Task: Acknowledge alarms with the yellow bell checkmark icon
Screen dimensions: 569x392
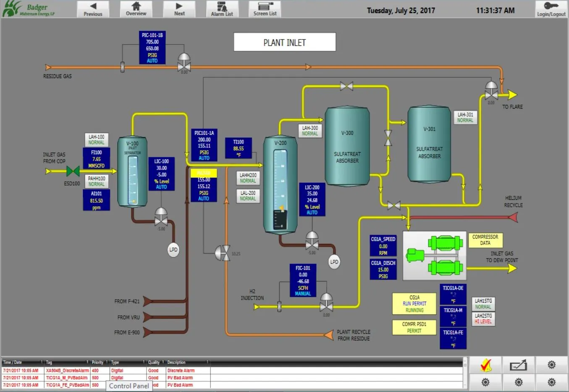Action: coord(485,365)
